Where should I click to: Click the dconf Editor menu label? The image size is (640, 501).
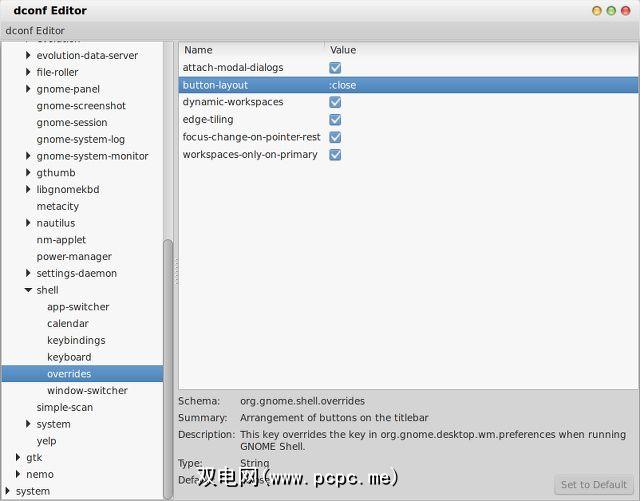tap(35, 31)
